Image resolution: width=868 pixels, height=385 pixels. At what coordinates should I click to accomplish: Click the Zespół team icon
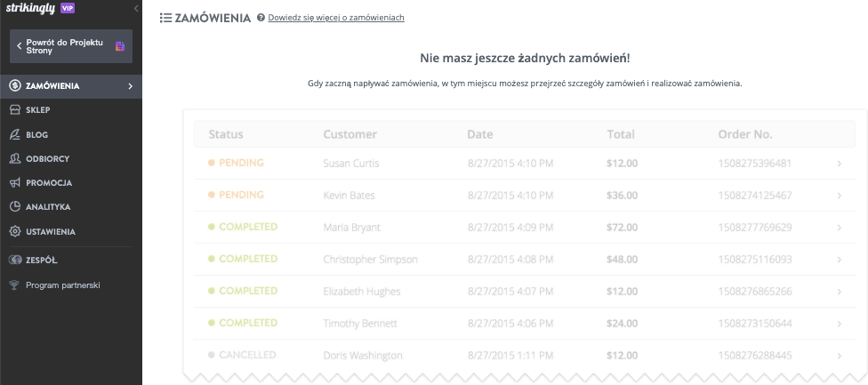(15, 260)
